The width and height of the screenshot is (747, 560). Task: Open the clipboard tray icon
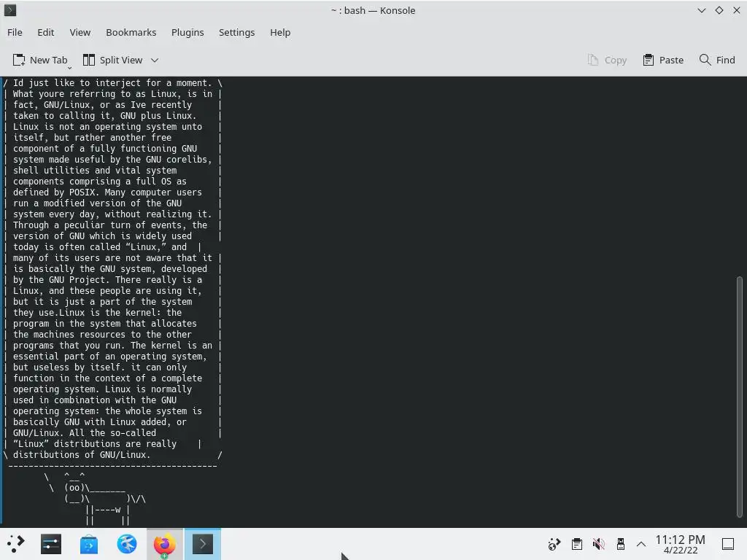pyautogui.click(x=577, y=544)
